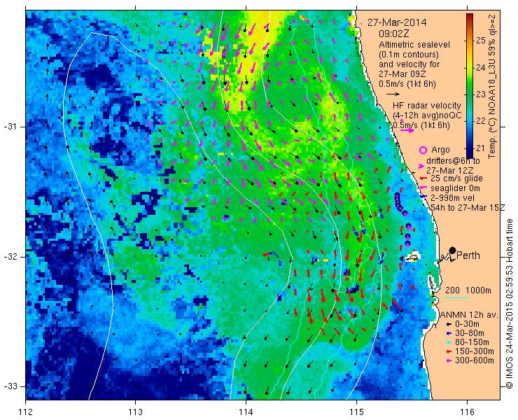Click the Altimetric sealevel label
This screenshot has width=518, height=420.
point(414,45)
